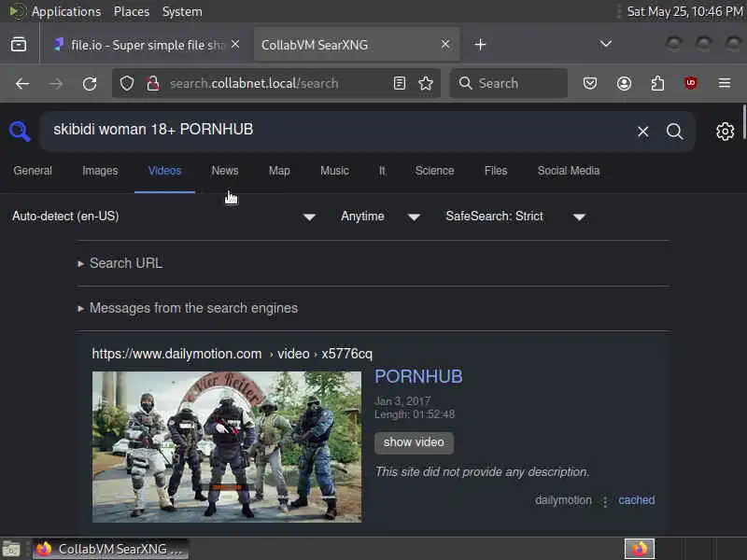
Task: Open the extensions puzzle icon
Action: (657, 84)
